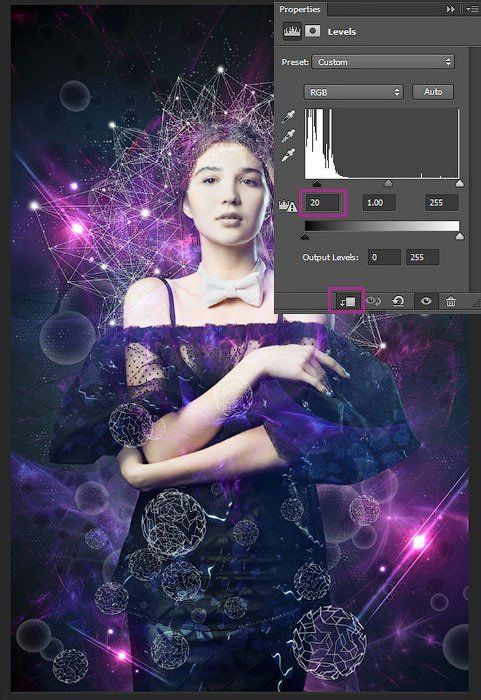Click the highlight input field showing 255

[441, 203]
